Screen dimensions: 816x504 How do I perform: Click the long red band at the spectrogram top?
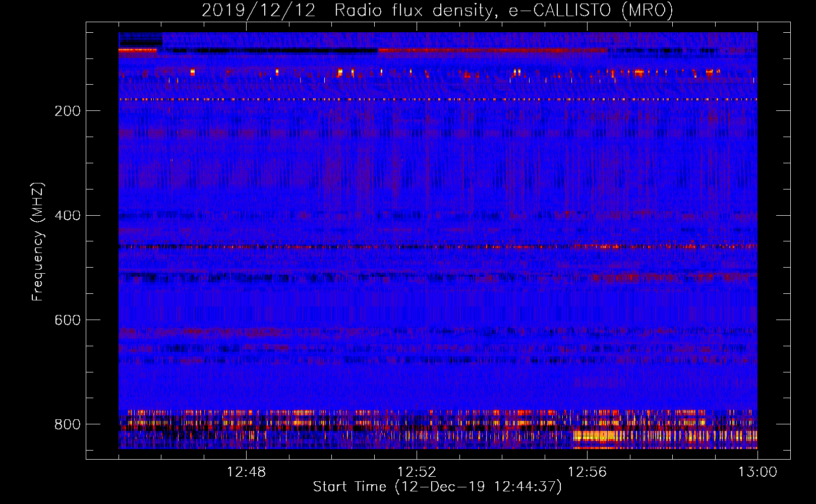tap(493, 50)
